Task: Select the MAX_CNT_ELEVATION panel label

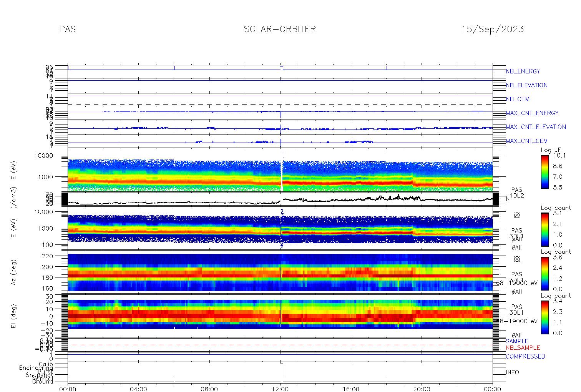Action: tap(536, 127)
